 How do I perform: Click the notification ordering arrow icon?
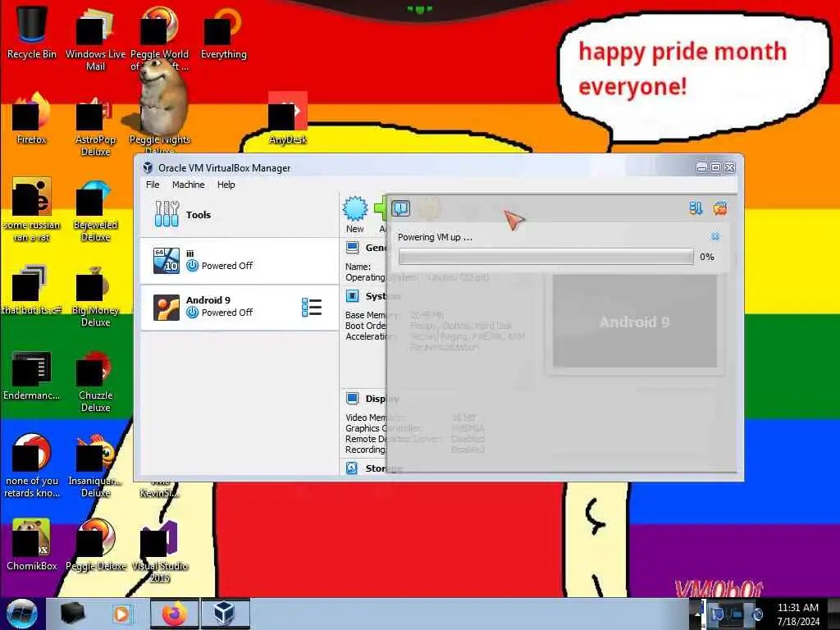[x=696, y=208]
